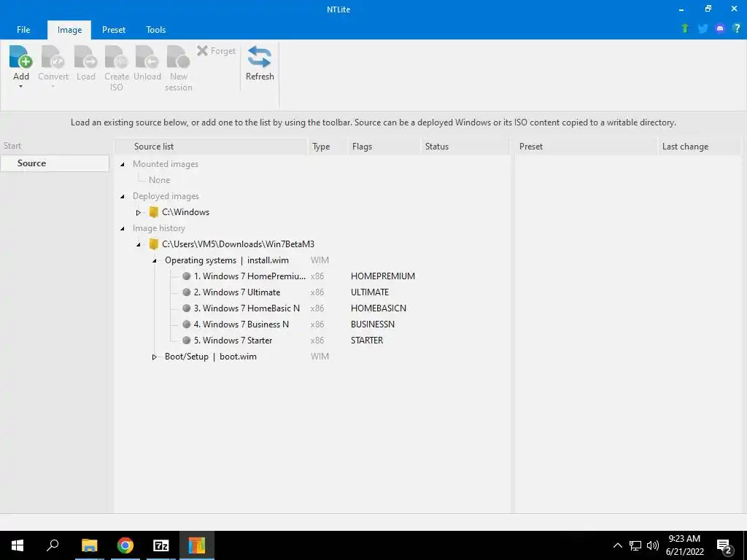Click the Forget button

pyautogui.click(x=216, y=51)
